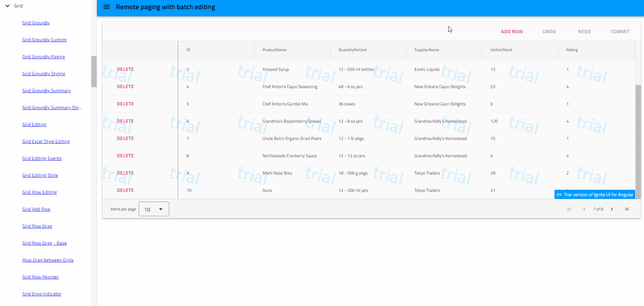Undo the last grid change
644x306 pixels.
[x=549, y=32]
